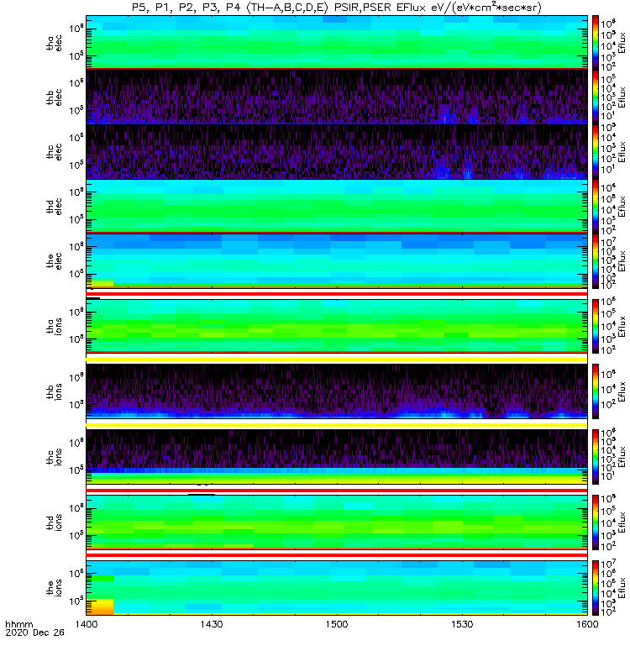
Task: Click inside the thd ions spectrogram panel
Action: [x=337, y=522]
